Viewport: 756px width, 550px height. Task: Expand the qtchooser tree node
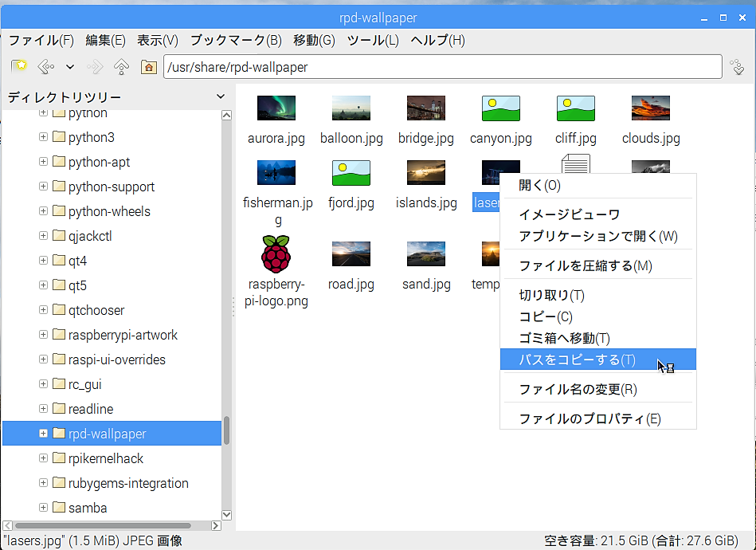click(x=43, y=310)
